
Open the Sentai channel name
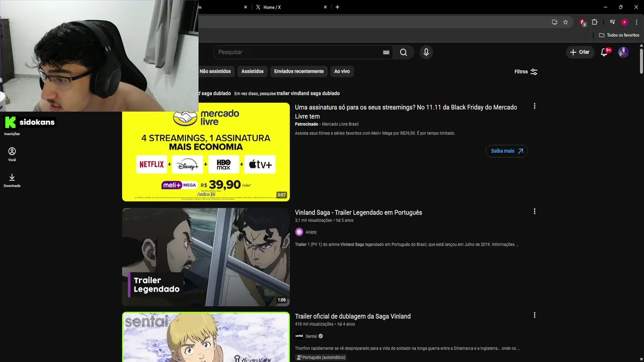tap(311, 336)
